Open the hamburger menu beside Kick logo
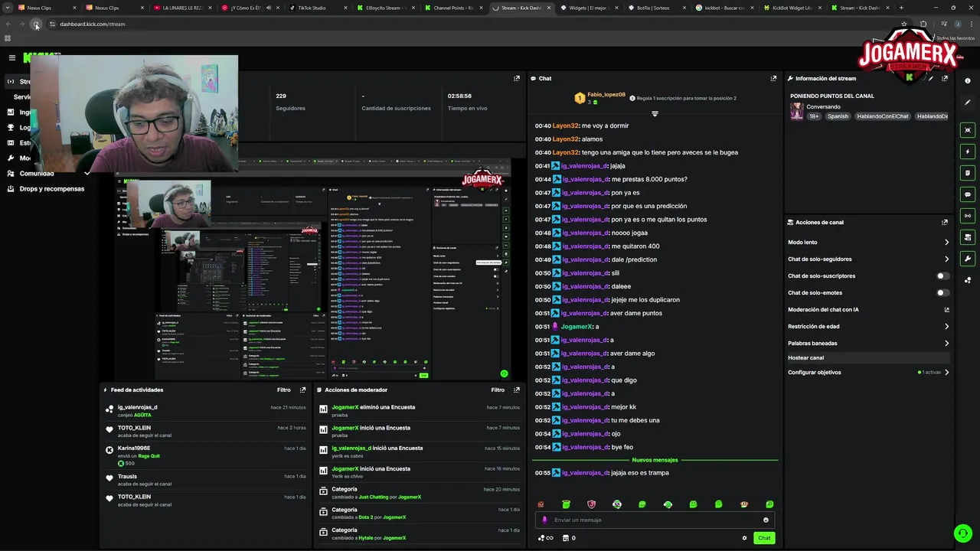 coord(11,57)
